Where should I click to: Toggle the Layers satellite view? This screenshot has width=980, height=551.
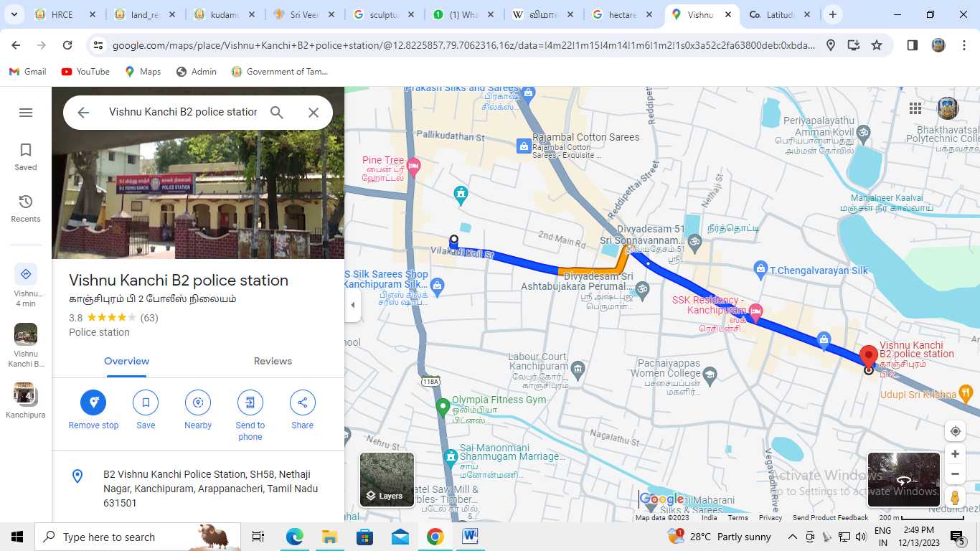click(387, 479)
